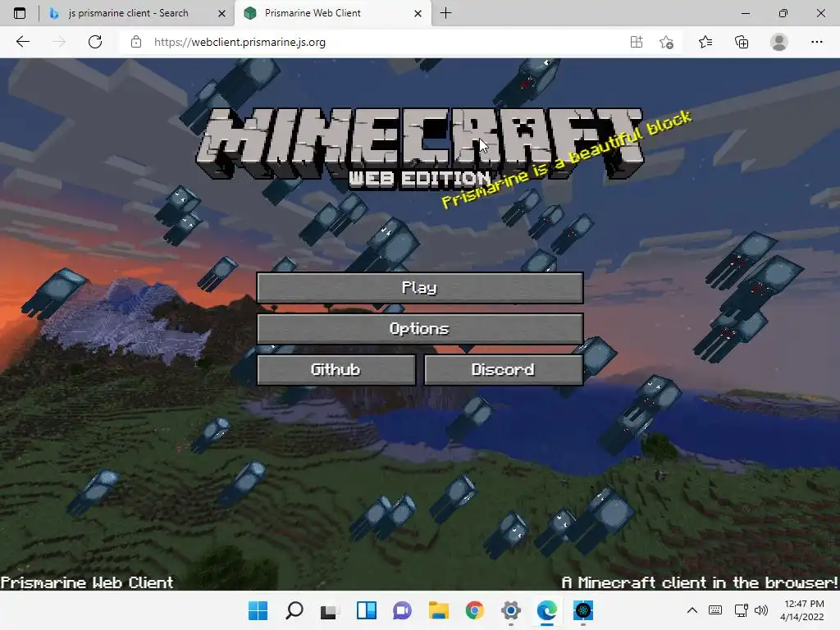Open the browser profile icon
The height and width of the screenshot is (630, 840).
pyautogui.click(x=779, y=42)
